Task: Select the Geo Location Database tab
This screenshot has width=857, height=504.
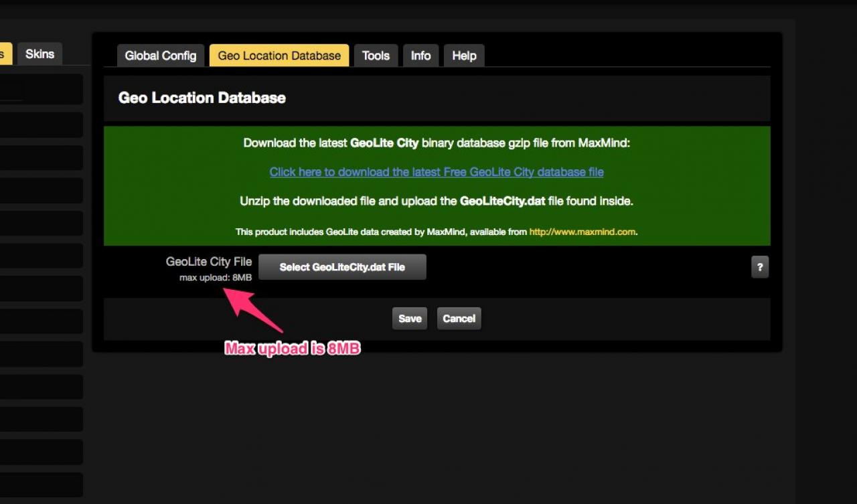Action: click(x=279, y=56)
